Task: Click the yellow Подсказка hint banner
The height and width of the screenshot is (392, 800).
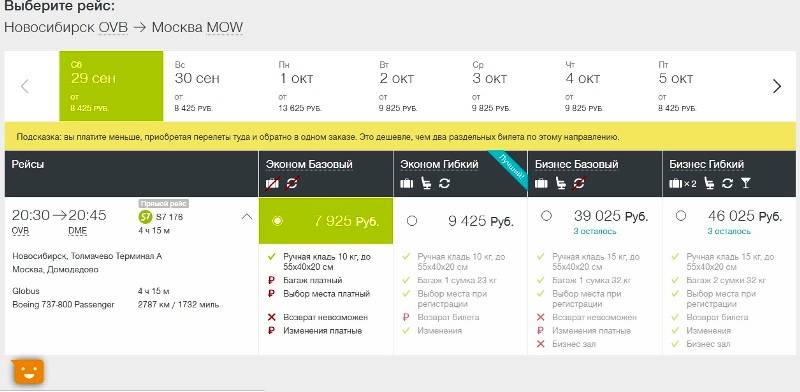Action: pyautogui.click(x=400, y=137)
